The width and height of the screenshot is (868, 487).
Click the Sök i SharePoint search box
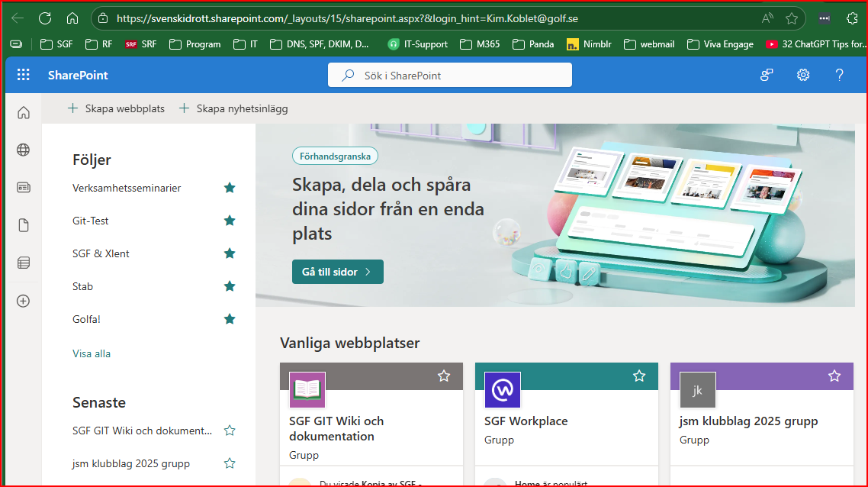point(449,76)
